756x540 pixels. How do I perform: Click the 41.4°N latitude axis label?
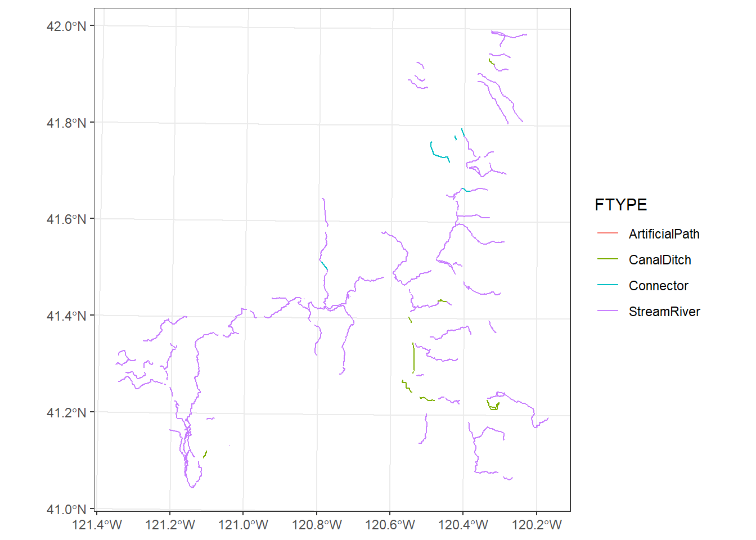point(66,316)
